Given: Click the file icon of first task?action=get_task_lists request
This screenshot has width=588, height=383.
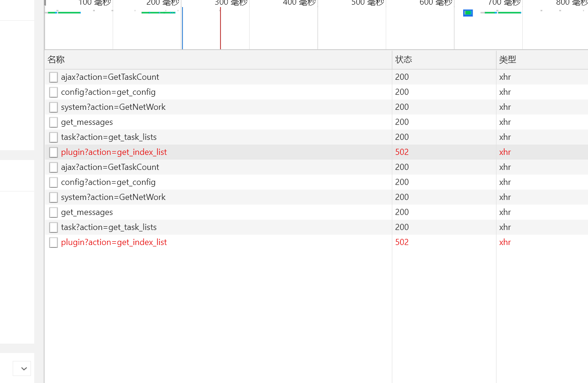Looking at the screenshot, I should [53, 137].
